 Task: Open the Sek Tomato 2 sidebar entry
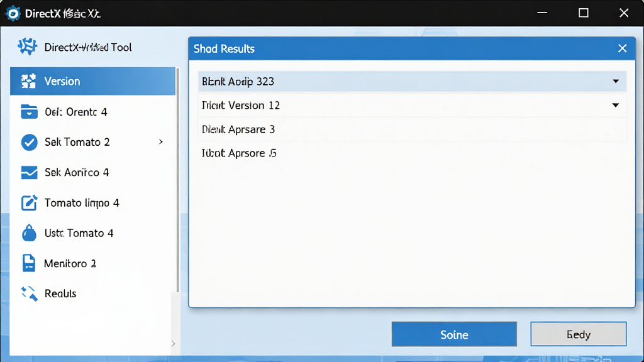point(93,142)
